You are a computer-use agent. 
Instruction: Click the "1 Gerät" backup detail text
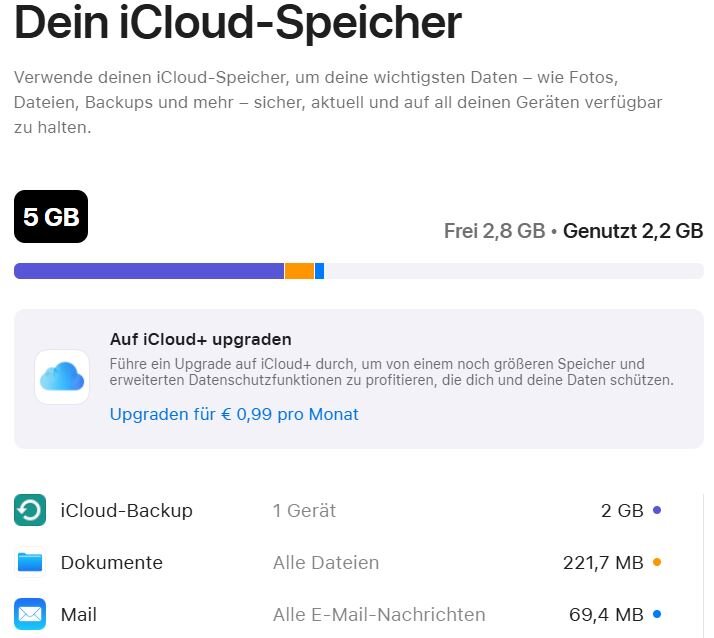click(x=304, y=511)
